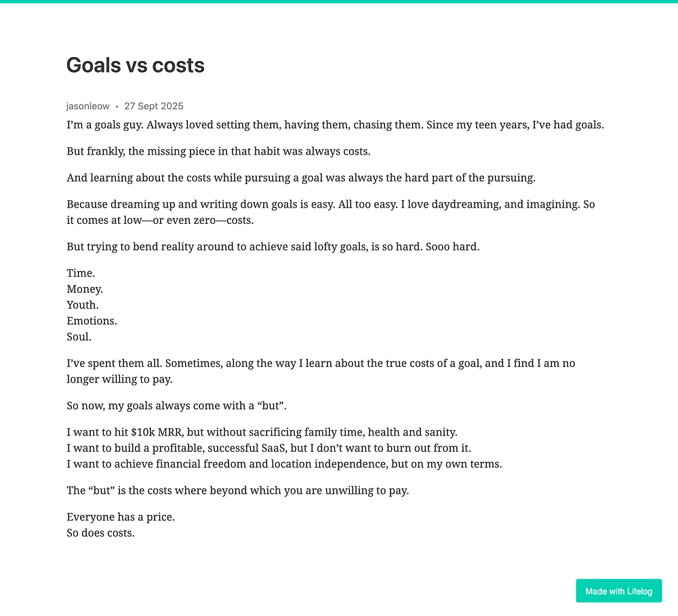Click the sentence 'And learning about the costs'
Screen dimensions: 678x616
click(x=301, y=178)
